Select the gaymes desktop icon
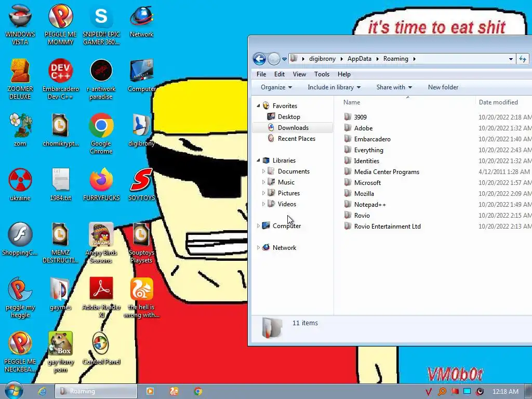This screenshot has width=532, height=399. pos(60,294)
